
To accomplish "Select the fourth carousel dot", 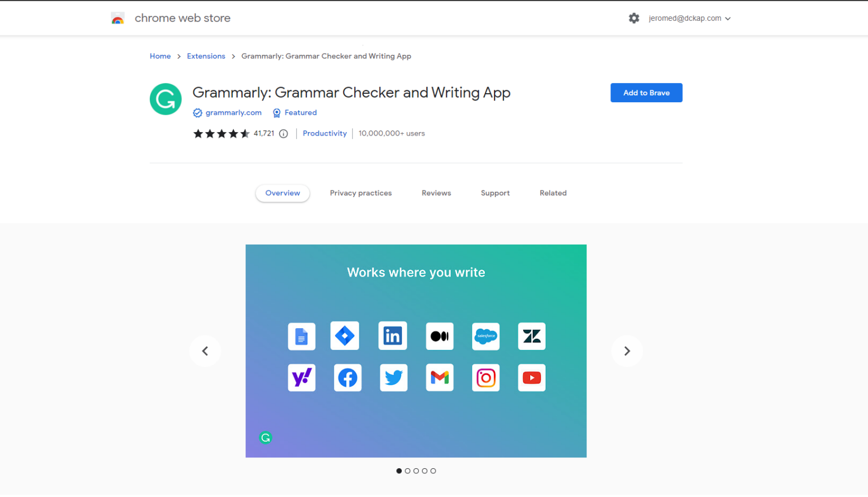I will tap(424, 471).
